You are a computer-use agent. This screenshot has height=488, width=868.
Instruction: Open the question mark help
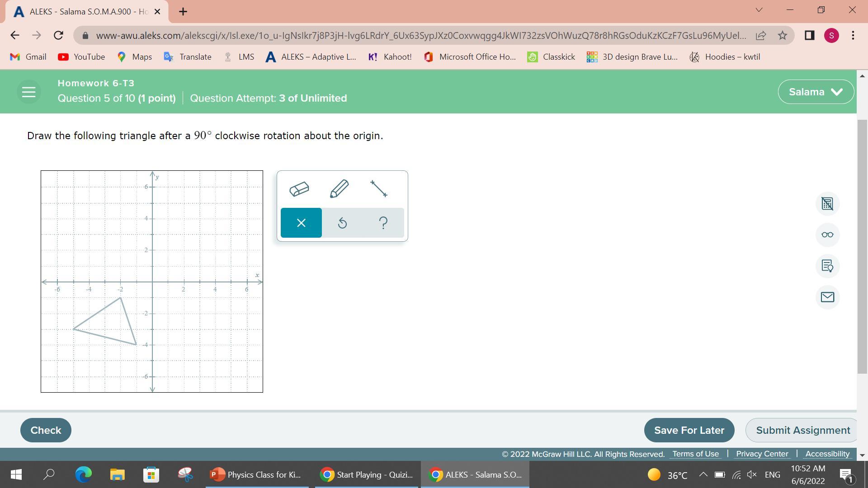coord(383,223)
